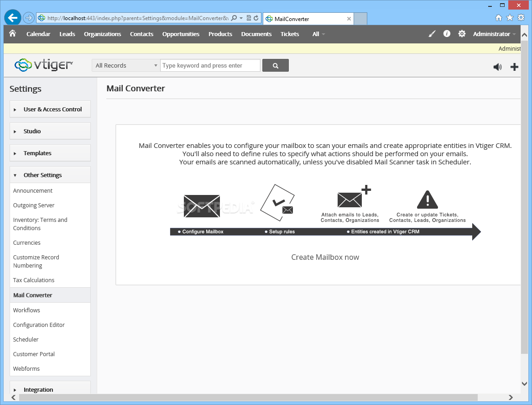This screenshot has width=532, height=405.
Task: Open the Products module
Action: tap(220, 34)
